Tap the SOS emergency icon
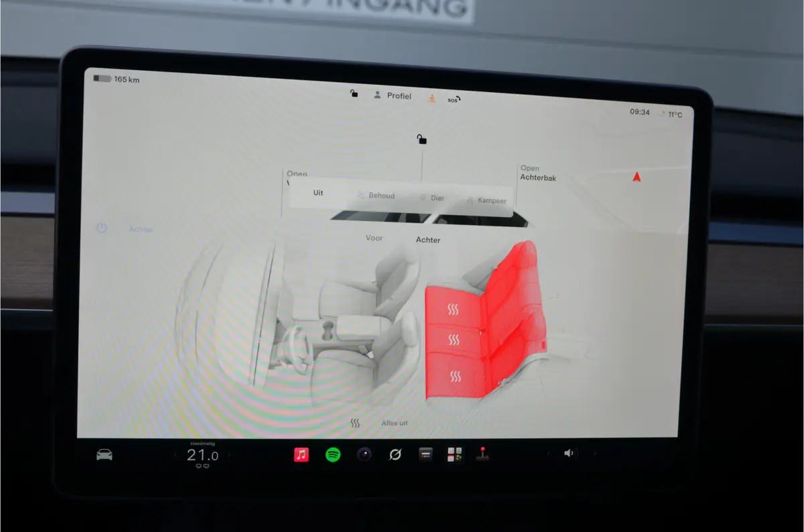Image resolution: width=804 pixels, height=532 pixels. (454, 99)
